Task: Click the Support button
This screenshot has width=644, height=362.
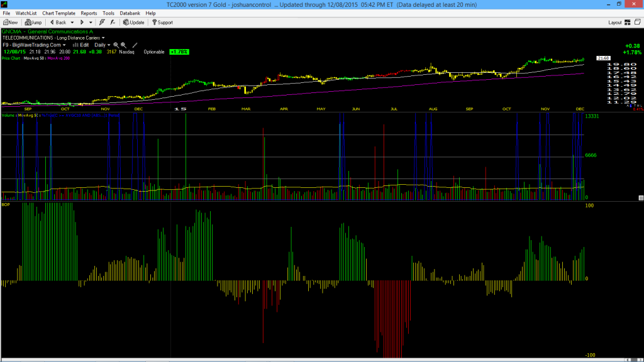Action: click(x=162, y=23)
